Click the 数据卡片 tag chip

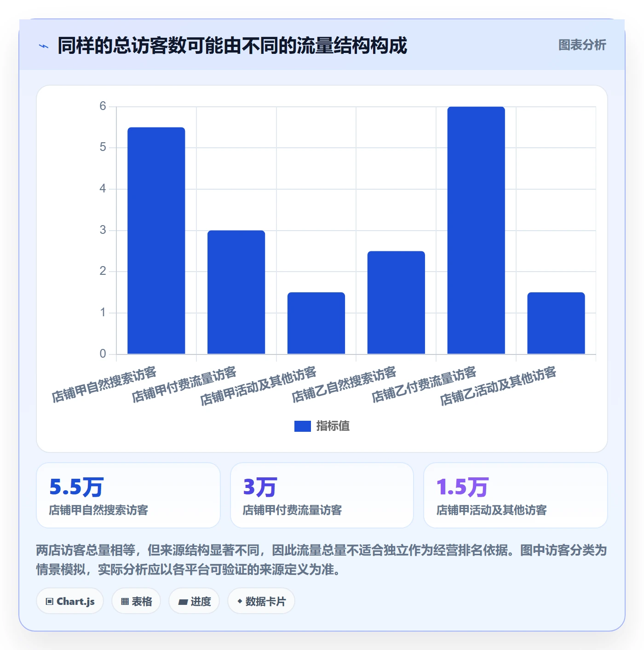point(261,601)
